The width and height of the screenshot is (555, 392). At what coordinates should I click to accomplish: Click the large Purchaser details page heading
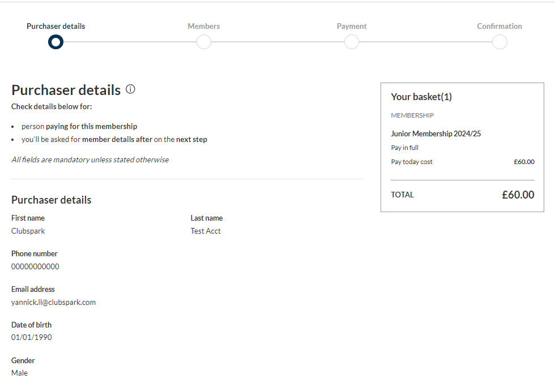tap(66, 90)
